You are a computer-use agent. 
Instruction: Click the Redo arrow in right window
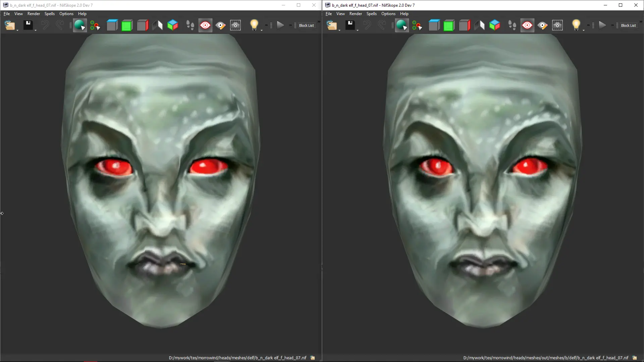(x=381, y=25)
